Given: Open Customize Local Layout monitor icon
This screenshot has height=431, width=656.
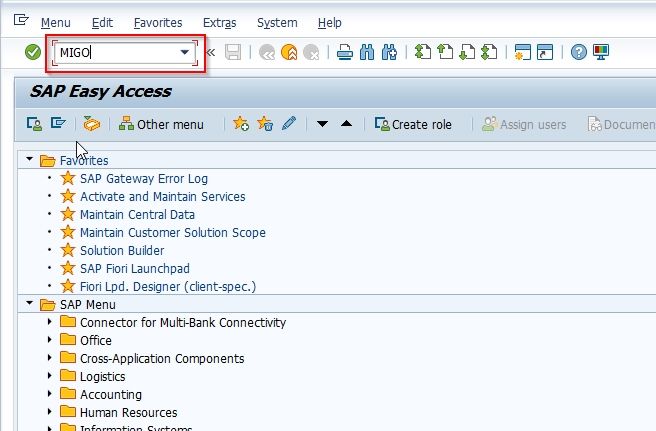Looking at the screenshot, I should [601, 52].
